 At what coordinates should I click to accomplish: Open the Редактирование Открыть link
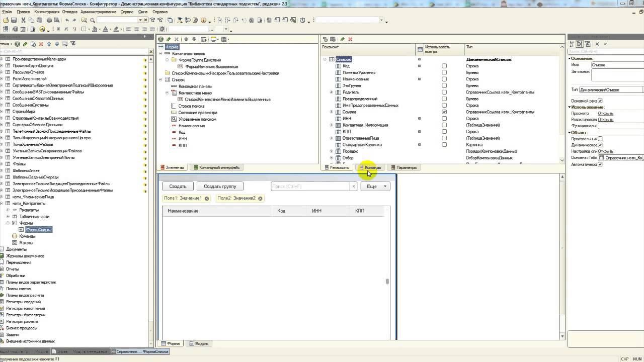pyautogui.click(x=605, y=119)
